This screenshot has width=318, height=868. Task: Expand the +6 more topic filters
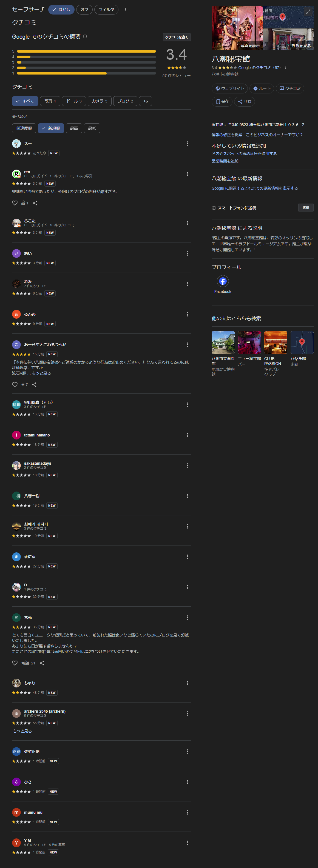click(145, 101)
